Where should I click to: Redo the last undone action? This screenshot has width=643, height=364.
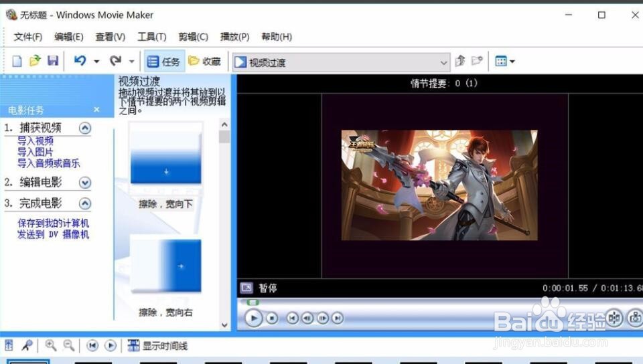point(116,61)
